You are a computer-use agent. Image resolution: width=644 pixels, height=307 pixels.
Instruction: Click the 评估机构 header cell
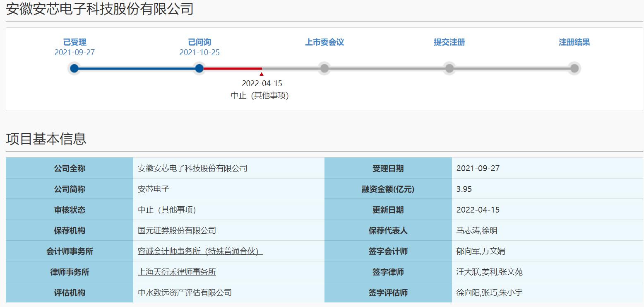(70, 292)
